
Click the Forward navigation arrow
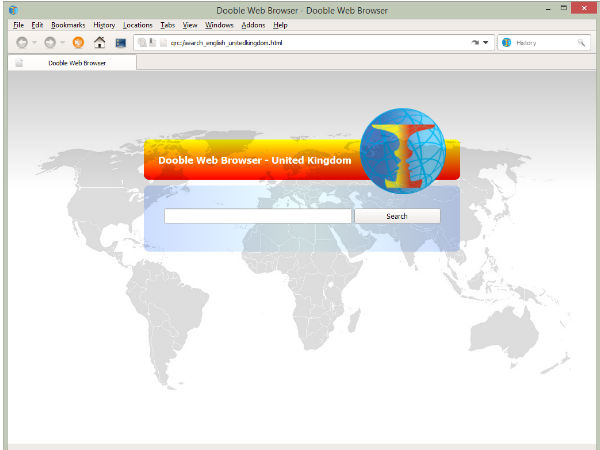coord(49,43)
